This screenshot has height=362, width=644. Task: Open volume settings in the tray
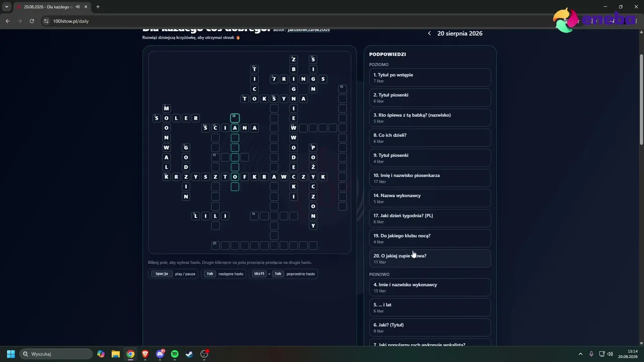coord(610,354)
